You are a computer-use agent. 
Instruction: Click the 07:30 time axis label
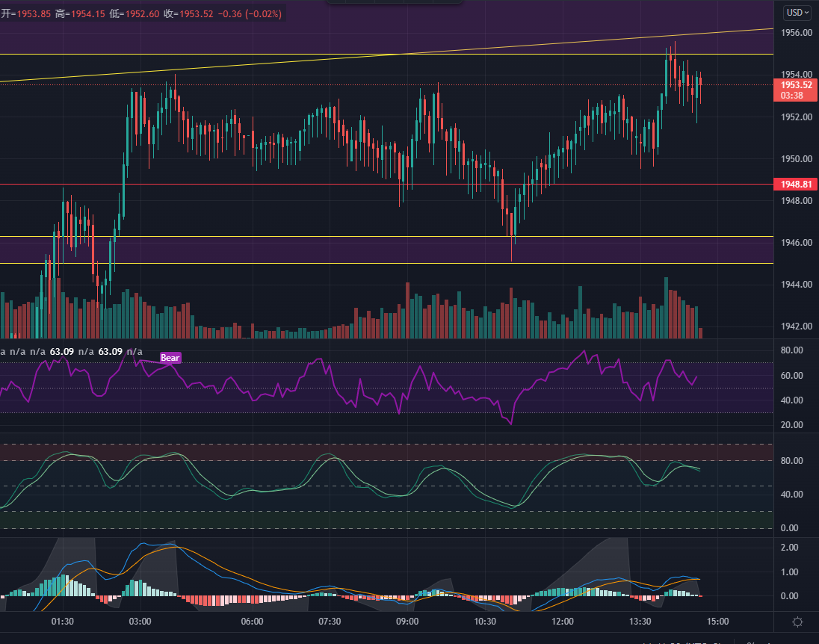click(x=330, y=622)
